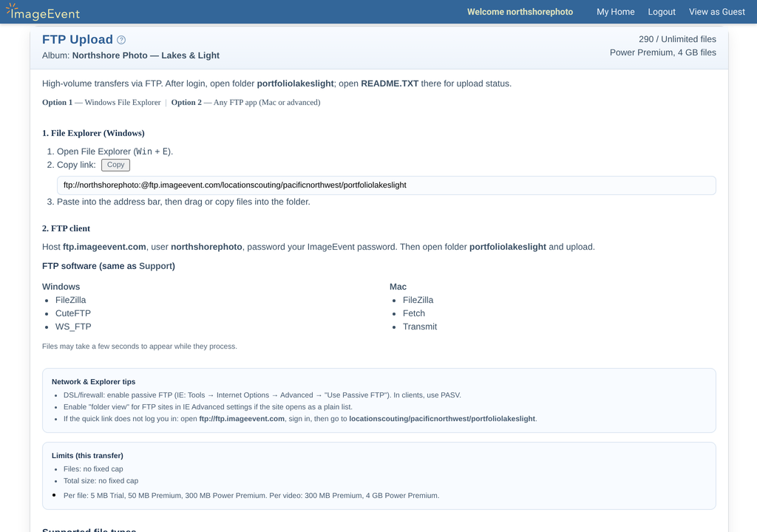Image resolution: width=757 pixels, height=532 pixels.
Task: Click ftp://ftp.imageevent.com in Network tips
Action: (x=242, y=419)
